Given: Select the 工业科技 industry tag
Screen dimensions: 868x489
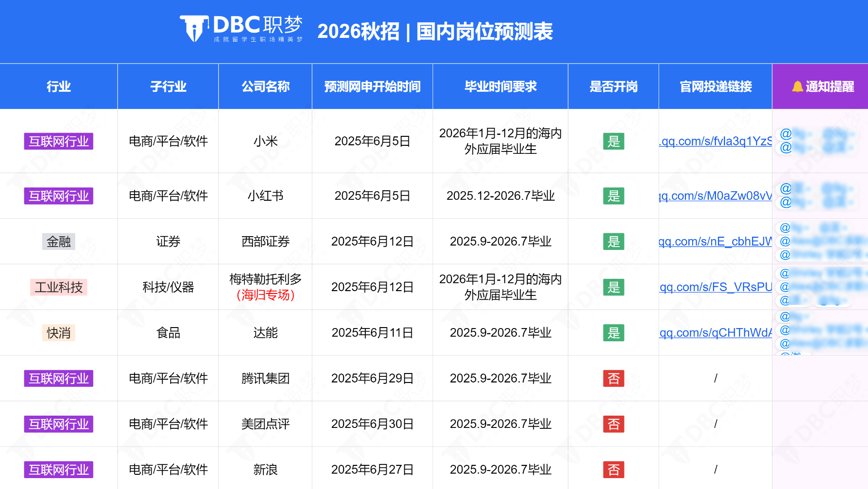Looking at the screenshot, I should click(x=59, y=287).
